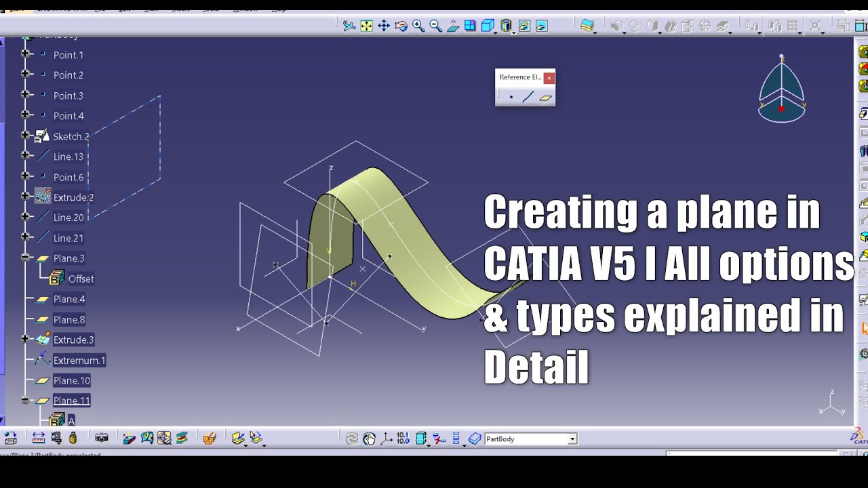This screenshot has width=868, height=488.
Task: Select Extremum.1 in the tree
Action: pos(79,360)
